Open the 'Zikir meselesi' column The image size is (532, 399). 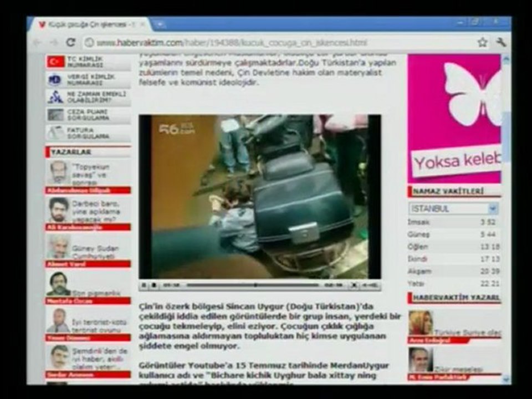459,370
